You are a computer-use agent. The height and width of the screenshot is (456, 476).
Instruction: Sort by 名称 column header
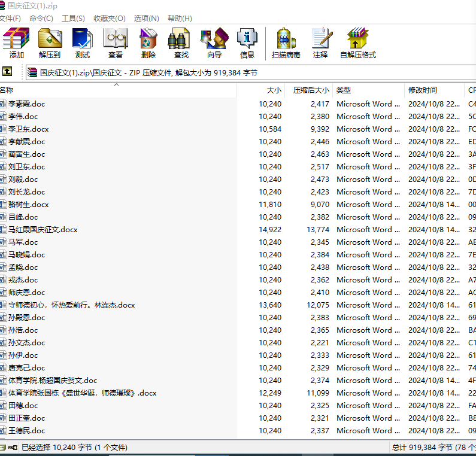click(118, 90)
